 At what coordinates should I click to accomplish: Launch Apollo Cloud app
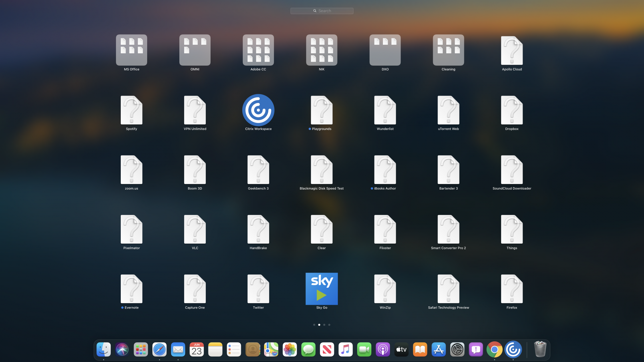pos(512,51)
